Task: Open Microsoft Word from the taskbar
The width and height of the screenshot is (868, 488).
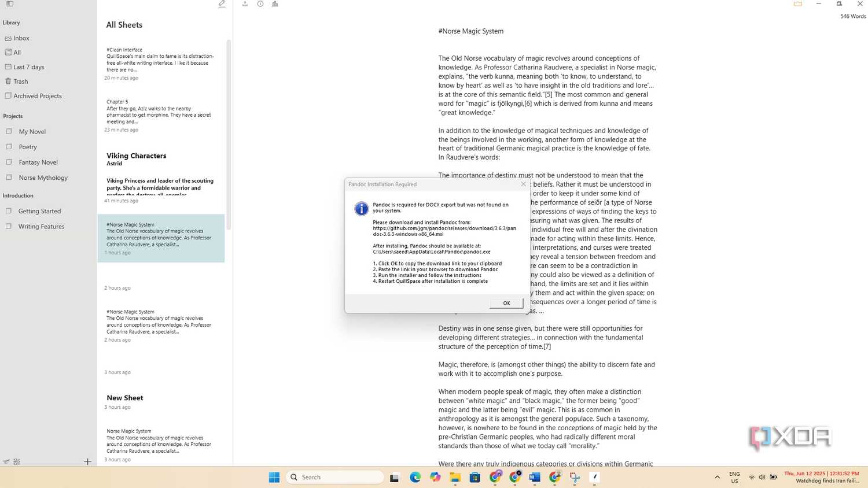Action: 535,477
